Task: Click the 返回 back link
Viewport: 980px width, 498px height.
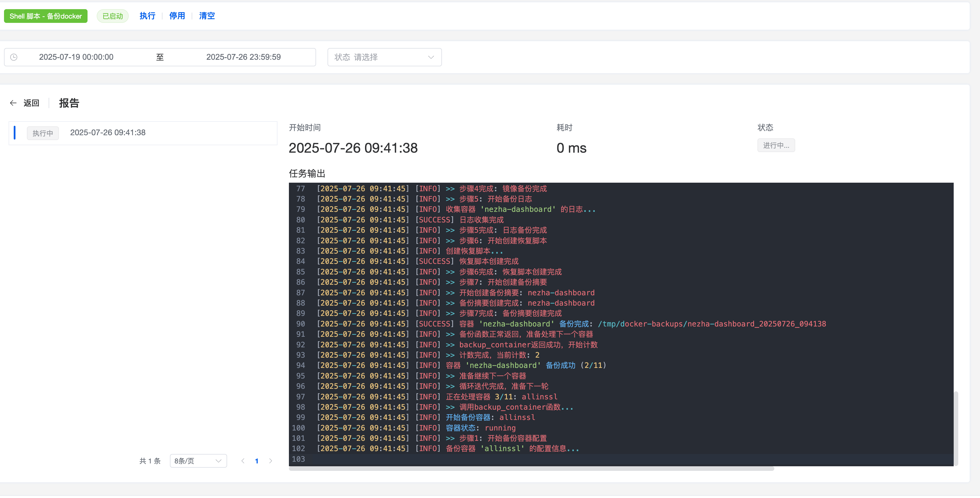Action: click(31, 103)
